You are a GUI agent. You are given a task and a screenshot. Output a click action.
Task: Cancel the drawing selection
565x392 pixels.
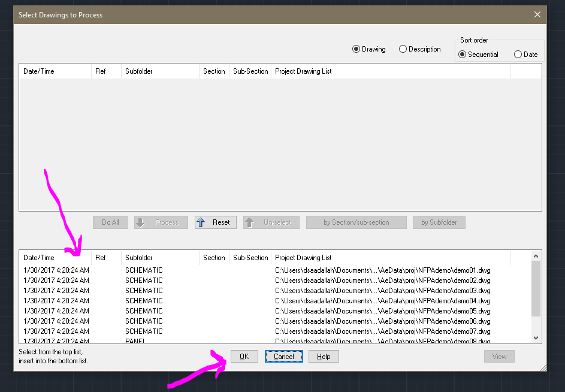pyautogui.click(x=283, y=356)
